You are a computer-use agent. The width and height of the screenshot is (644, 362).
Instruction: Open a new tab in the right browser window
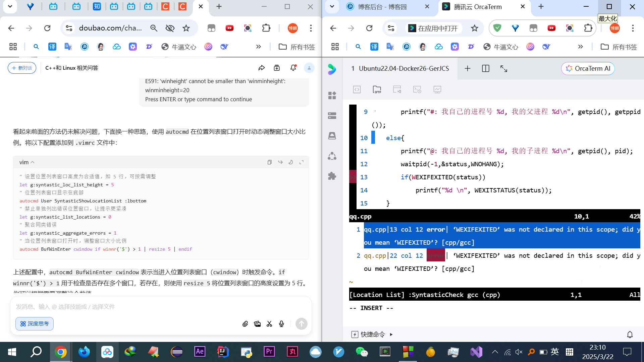pos(541,6)
